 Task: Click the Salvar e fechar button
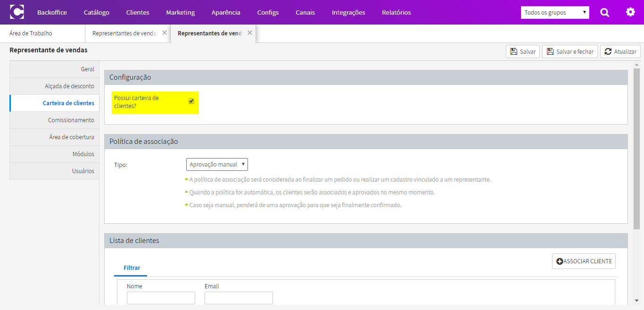570,51
